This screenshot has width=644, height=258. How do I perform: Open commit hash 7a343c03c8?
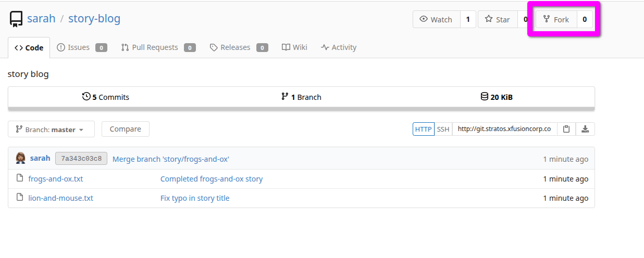(81, 158)
